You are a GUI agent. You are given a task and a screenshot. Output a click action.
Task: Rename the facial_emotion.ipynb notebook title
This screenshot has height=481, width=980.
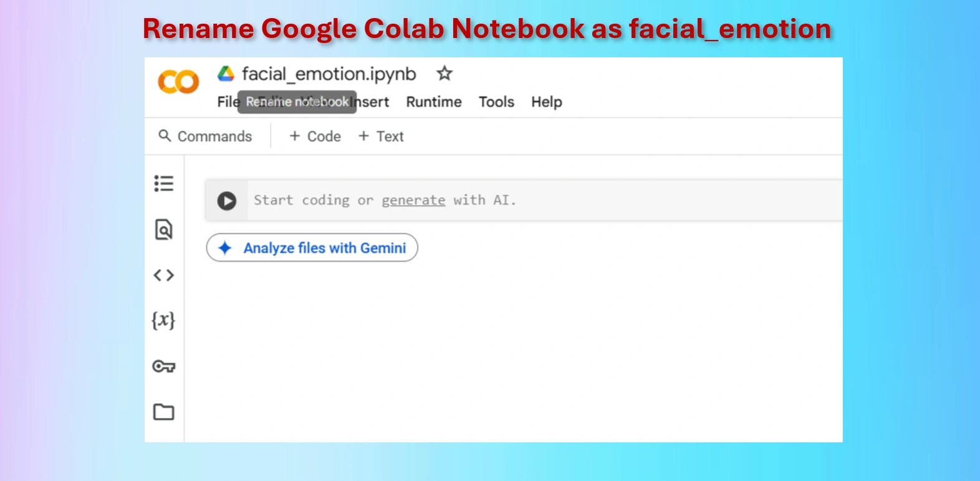[329, 74]
